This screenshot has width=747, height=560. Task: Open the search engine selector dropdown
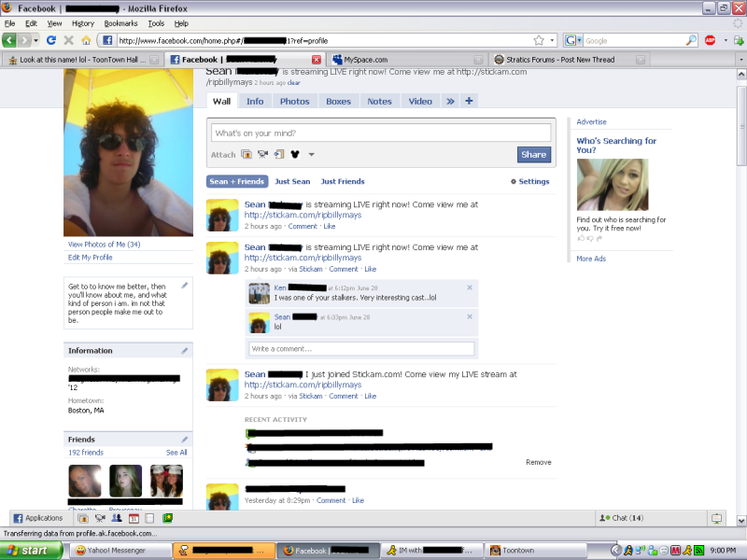(572, 40)
